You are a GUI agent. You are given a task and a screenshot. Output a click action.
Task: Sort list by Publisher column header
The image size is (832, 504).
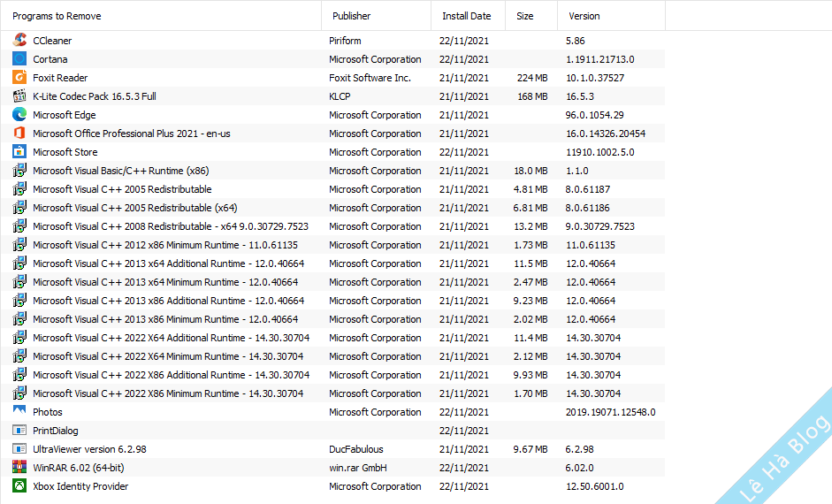click(x=352, y=16)
